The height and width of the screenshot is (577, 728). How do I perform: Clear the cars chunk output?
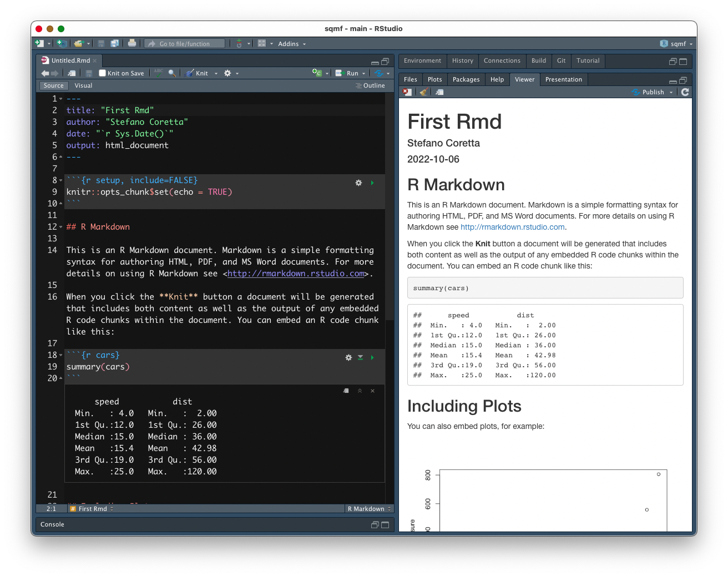[372, 391]
